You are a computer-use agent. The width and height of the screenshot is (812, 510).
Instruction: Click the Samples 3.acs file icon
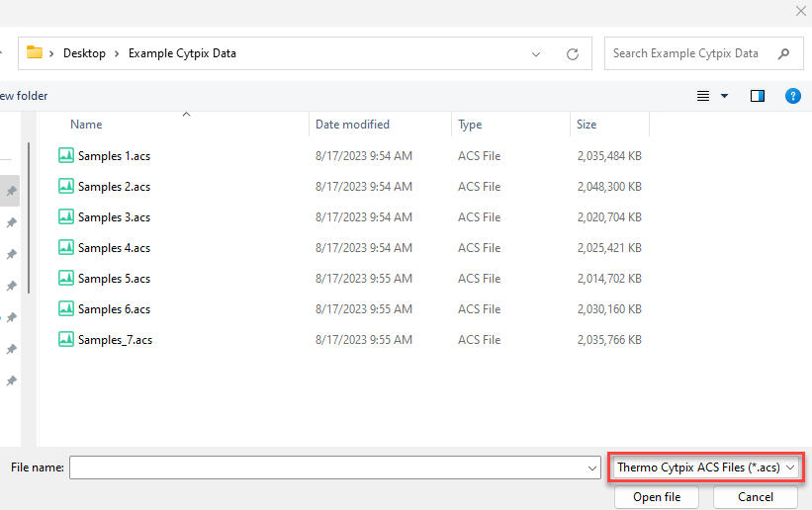66,216
